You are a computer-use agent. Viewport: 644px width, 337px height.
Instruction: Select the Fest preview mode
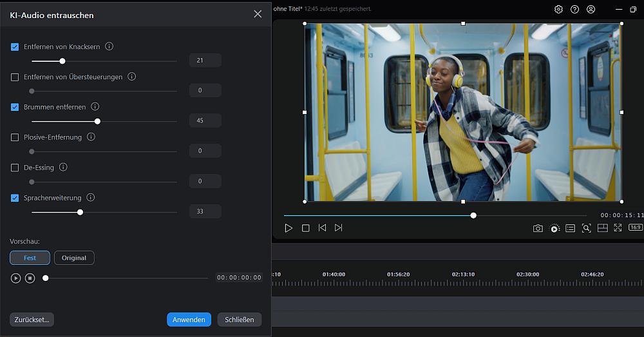pos(30,258)
